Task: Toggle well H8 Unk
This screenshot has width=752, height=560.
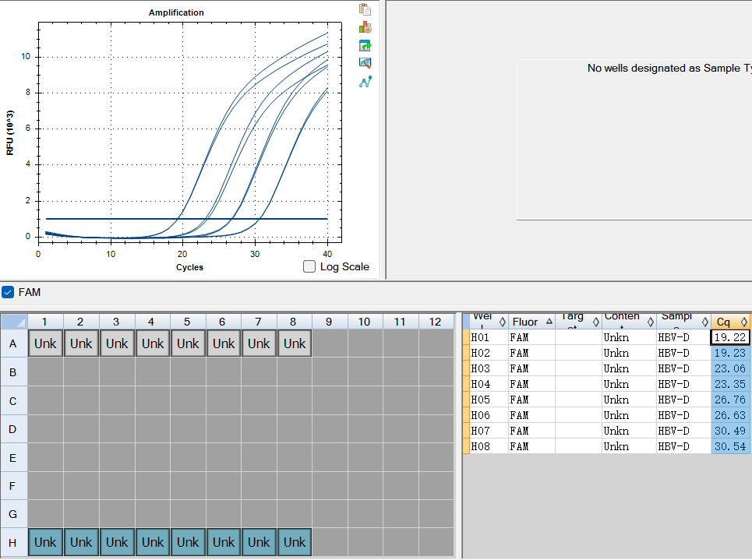Action: tap(295, 542)
